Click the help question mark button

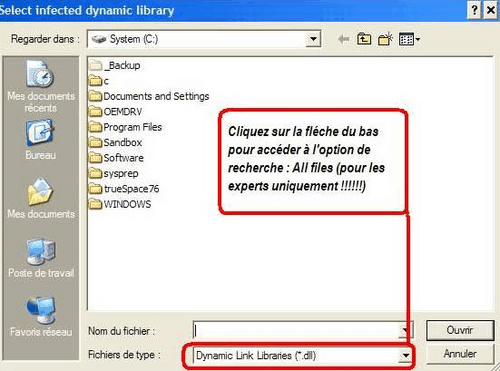(x=474, y=10)
